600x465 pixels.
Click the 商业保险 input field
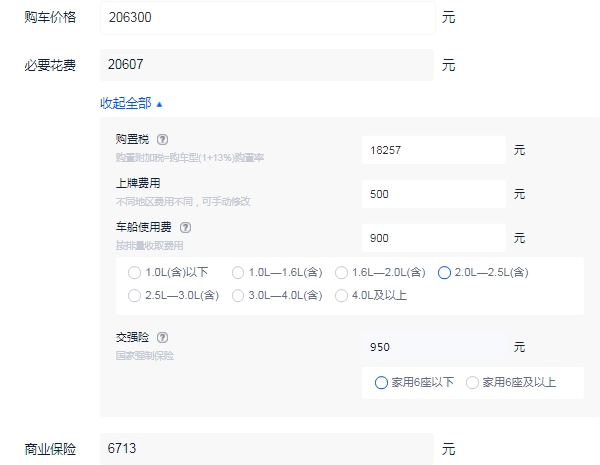267,449
